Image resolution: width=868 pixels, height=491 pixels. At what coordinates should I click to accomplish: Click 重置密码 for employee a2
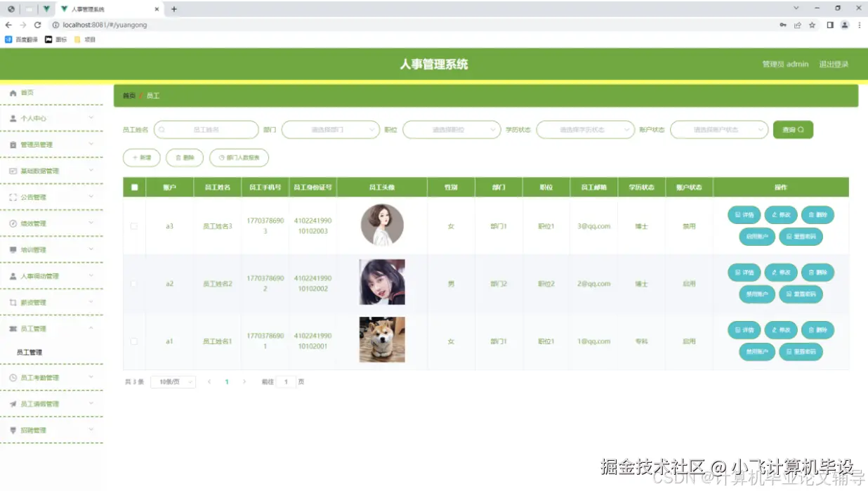click(x=801, y=294)
